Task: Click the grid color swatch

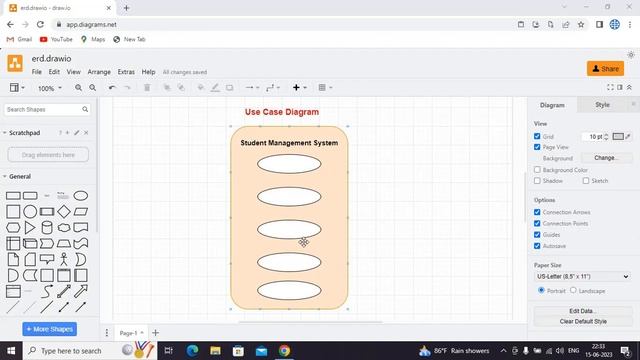Action: click(618, 136)
